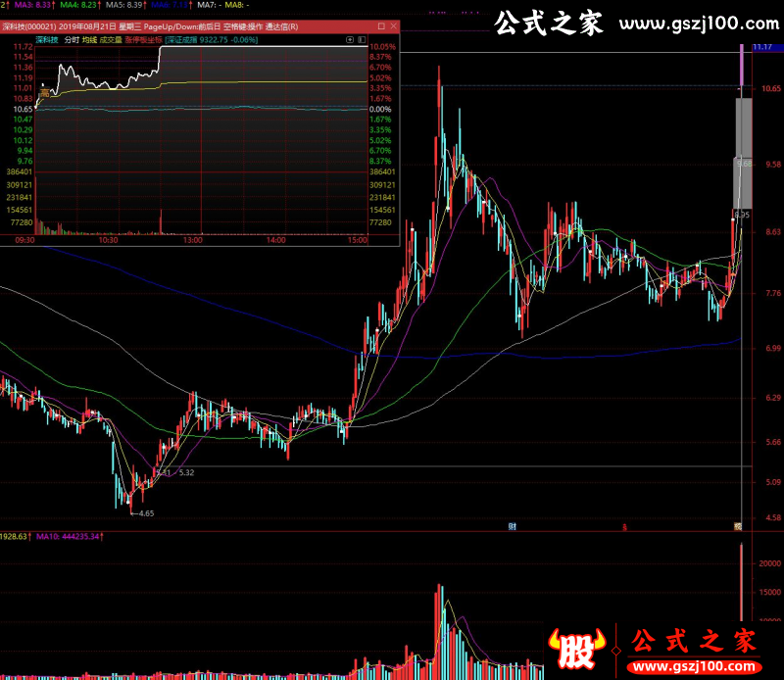
Task: Click the 深科技 stock name in the popup header
Action: (46, 39)
